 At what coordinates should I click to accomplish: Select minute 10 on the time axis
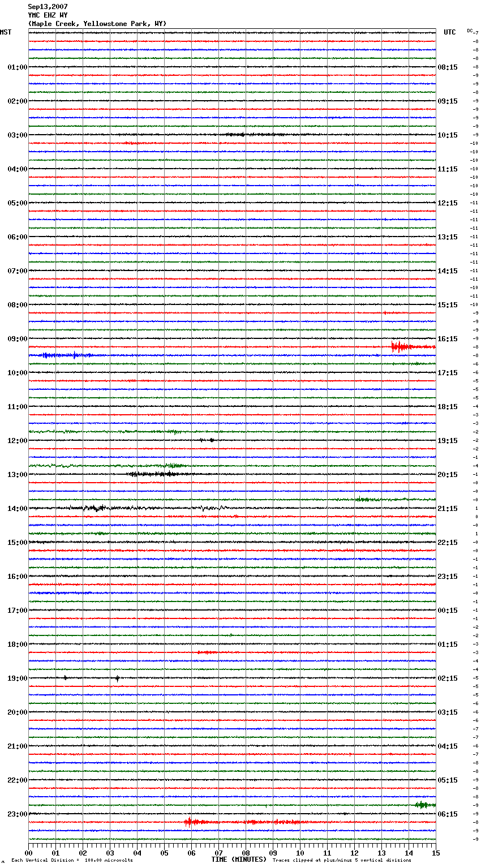tap(300, 853)
